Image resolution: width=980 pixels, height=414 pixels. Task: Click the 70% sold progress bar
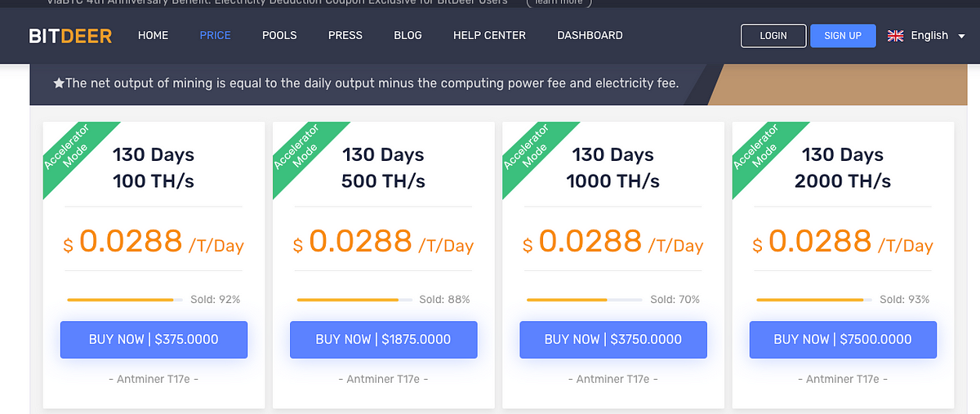pyautogui.click(x=584, y=300)
